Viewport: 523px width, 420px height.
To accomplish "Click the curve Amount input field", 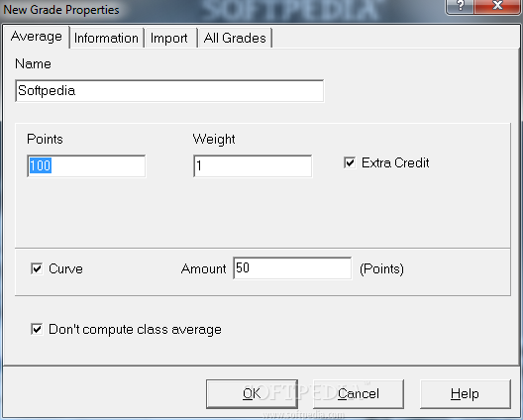I will (292, 268).
